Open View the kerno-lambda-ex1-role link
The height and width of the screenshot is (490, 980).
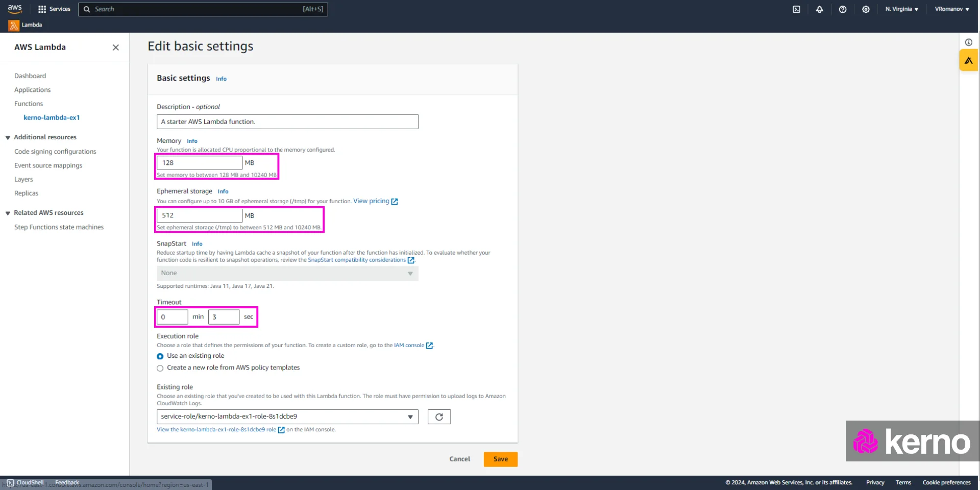tap(216, 430)
